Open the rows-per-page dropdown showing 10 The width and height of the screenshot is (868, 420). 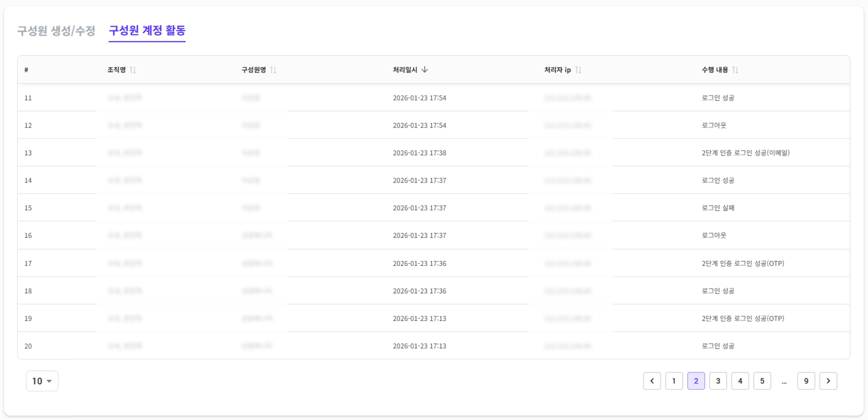(x=42, y=381)
